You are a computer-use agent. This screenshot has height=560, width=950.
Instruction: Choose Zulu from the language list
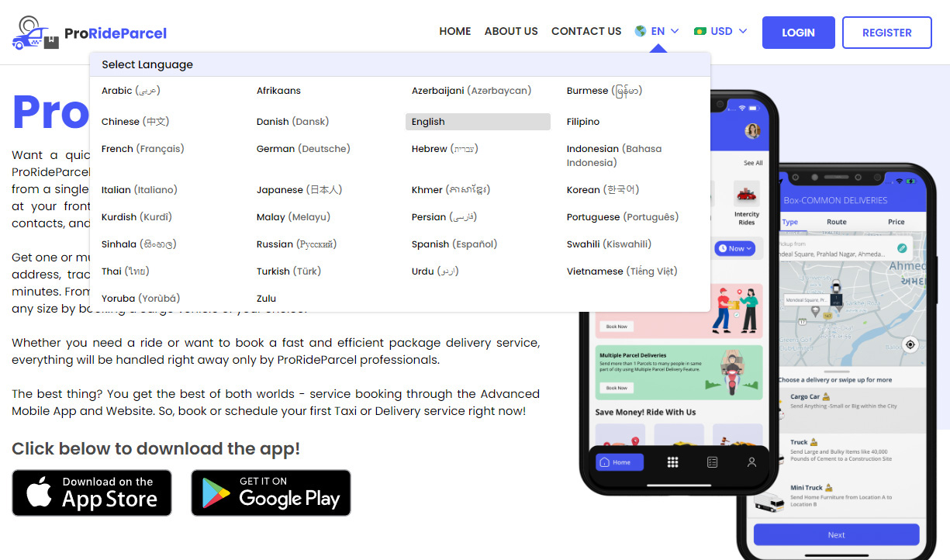(266, 299)
